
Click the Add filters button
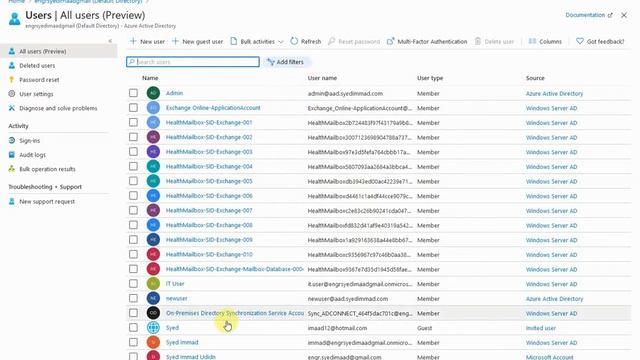(286, 62)
